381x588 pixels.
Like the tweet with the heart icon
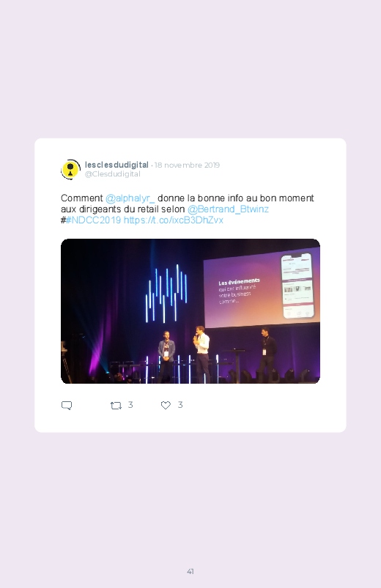tap(166, 405)
